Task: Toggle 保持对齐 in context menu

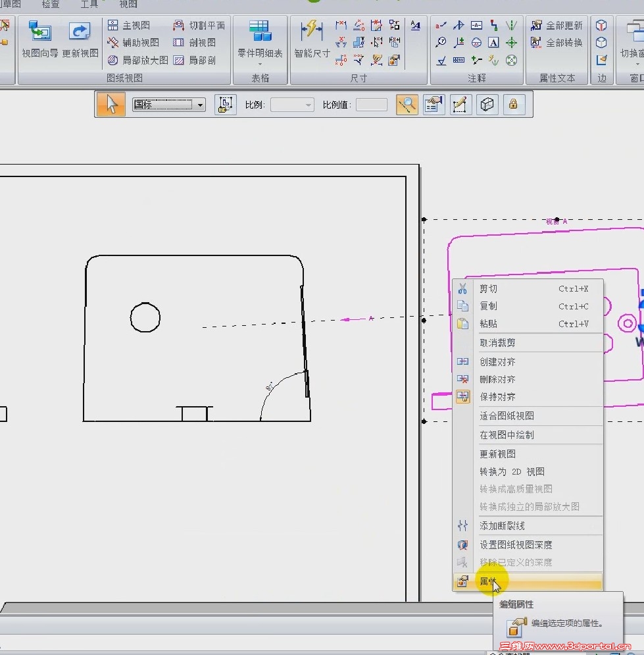Action: coord(528,397)
